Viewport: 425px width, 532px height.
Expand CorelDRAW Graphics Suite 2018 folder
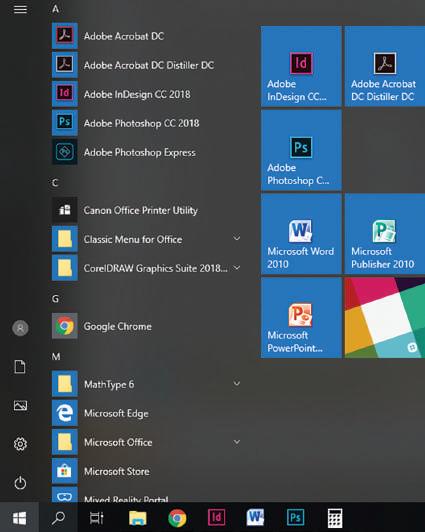coord(146,268)
